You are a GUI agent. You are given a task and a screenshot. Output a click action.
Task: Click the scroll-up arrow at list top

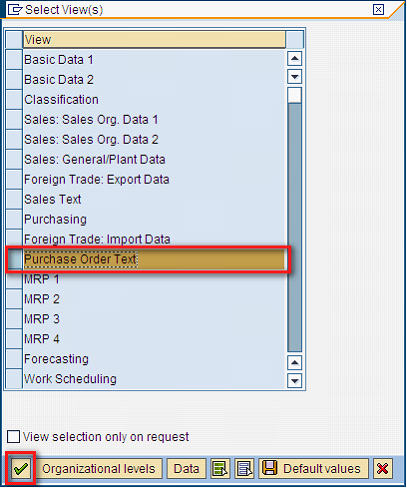click(294, 59)
